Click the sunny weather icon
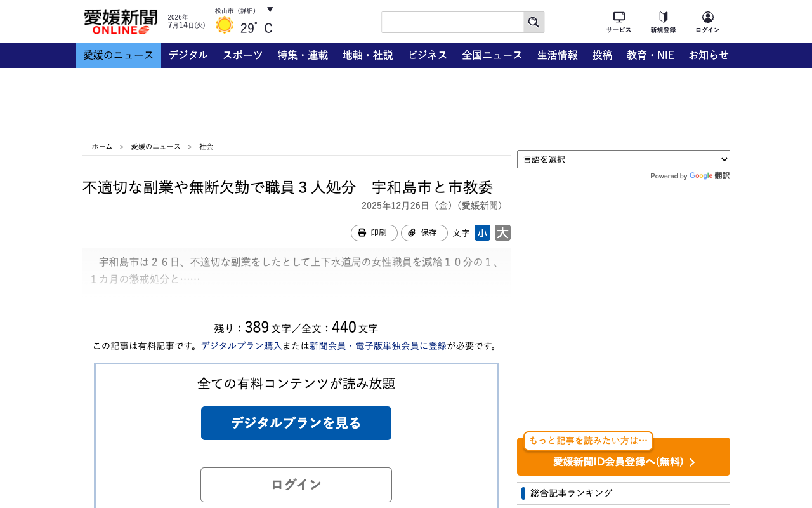Screen dimensions: 812x508 click(x=225, y=25)
